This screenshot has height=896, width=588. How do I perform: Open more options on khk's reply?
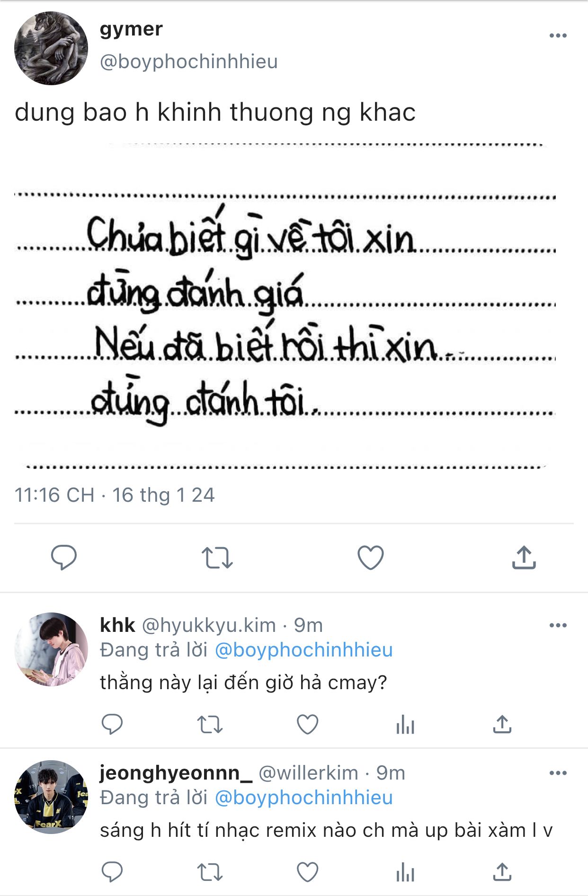click(558, 625)
